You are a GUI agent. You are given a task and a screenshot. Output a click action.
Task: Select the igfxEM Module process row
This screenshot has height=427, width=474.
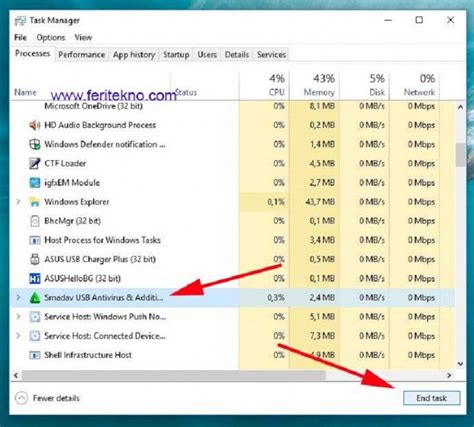point(233,183)
